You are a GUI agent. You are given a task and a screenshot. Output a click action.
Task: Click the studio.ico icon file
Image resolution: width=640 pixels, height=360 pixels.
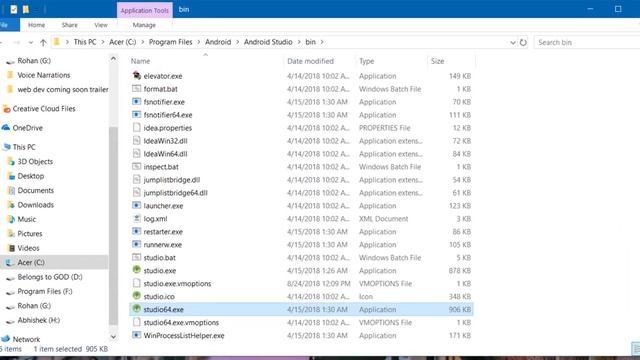[137, 296]
